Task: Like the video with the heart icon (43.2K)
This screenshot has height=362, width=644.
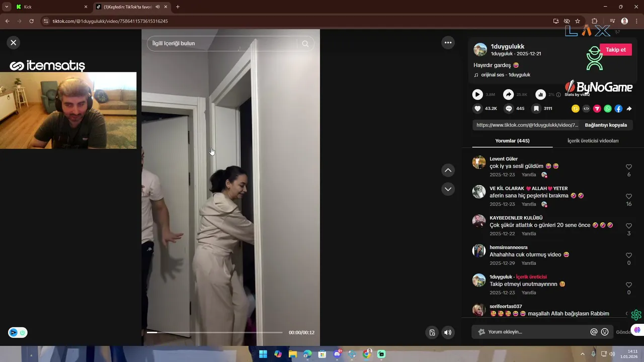Action: pos(477,109)
